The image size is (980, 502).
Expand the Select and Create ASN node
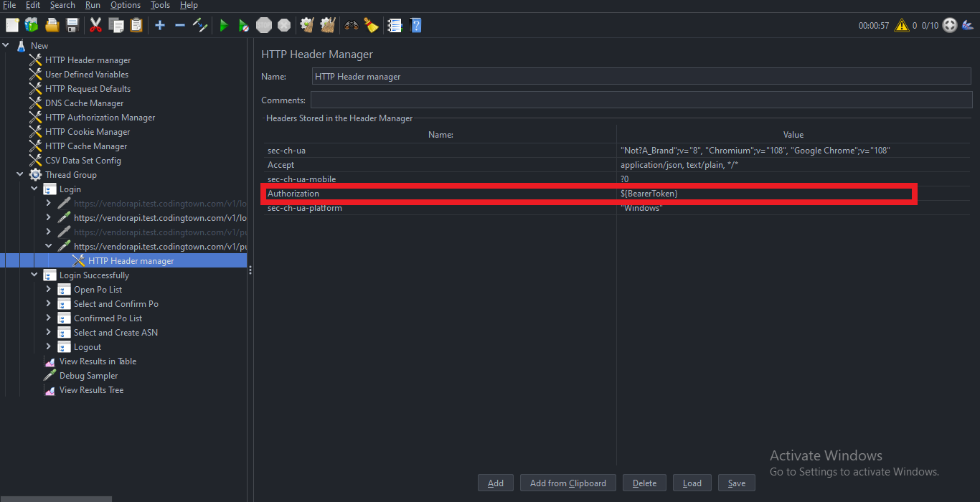[x=49, y=332]
